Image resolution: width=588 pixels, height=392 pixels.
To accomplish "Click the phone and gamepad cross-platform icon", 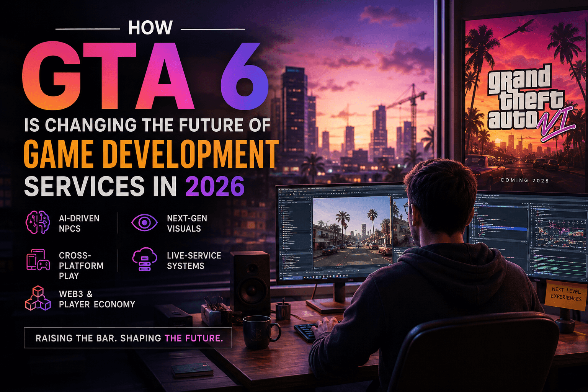I will (x=38, y=260).
